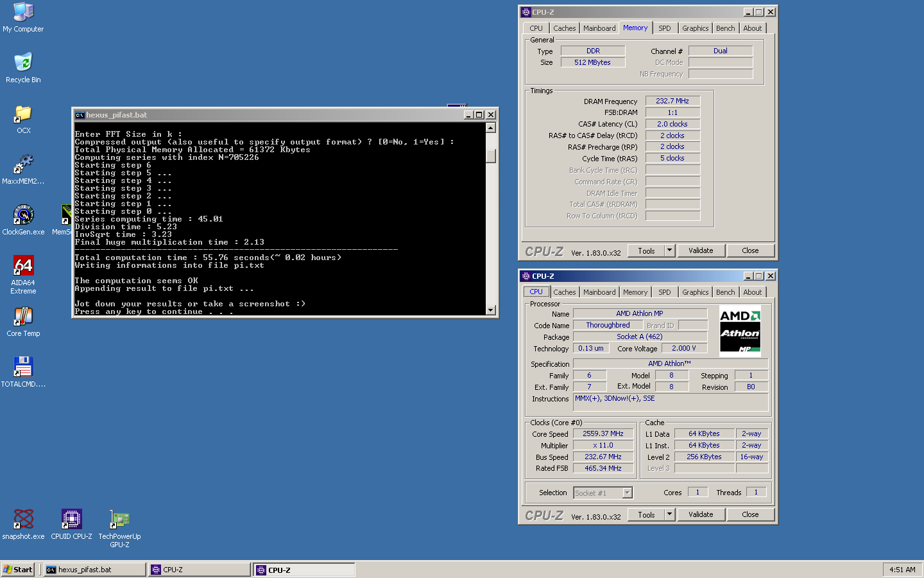Click the Core Voltage value 2.000 V
This screenshot has height=578, width=924.
pyautogui.click(x=684, y=348)
